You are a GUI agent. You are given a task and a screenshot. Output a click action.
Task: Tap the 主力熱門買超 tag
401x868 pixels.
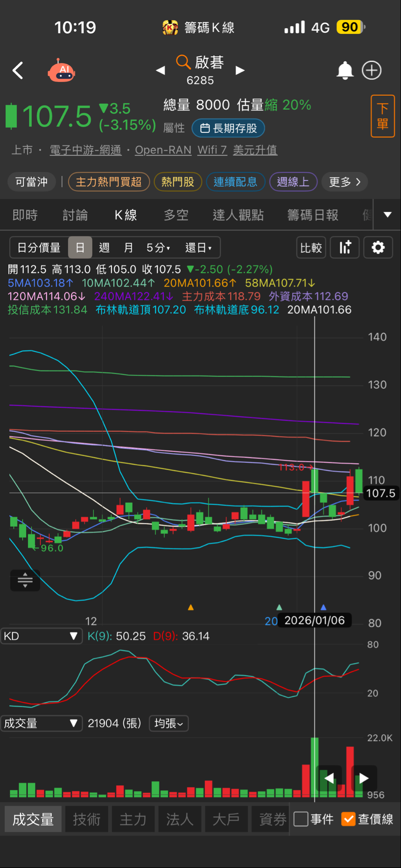109,182
